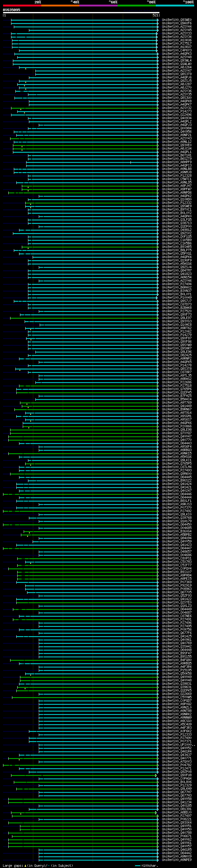This screenshot has width=197, height=868.
Task: Click the cyan ~100% legend segment
Action: click(x=175, y=6)
